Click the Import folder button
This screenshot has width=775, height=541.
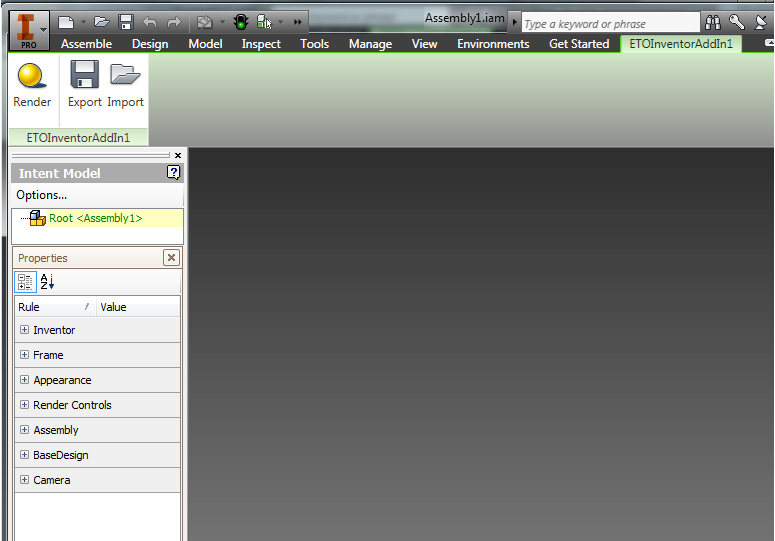(x=125, y=85)
